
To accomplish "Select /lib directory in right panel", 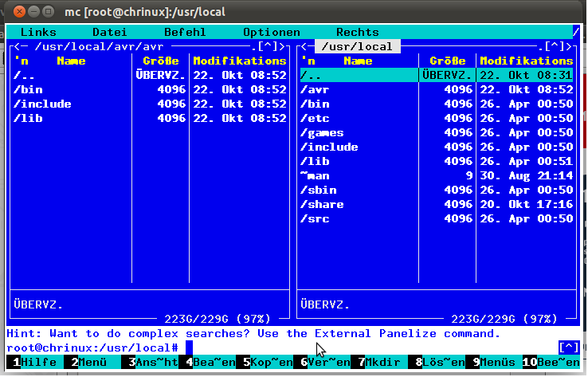I will click(437, 161).
